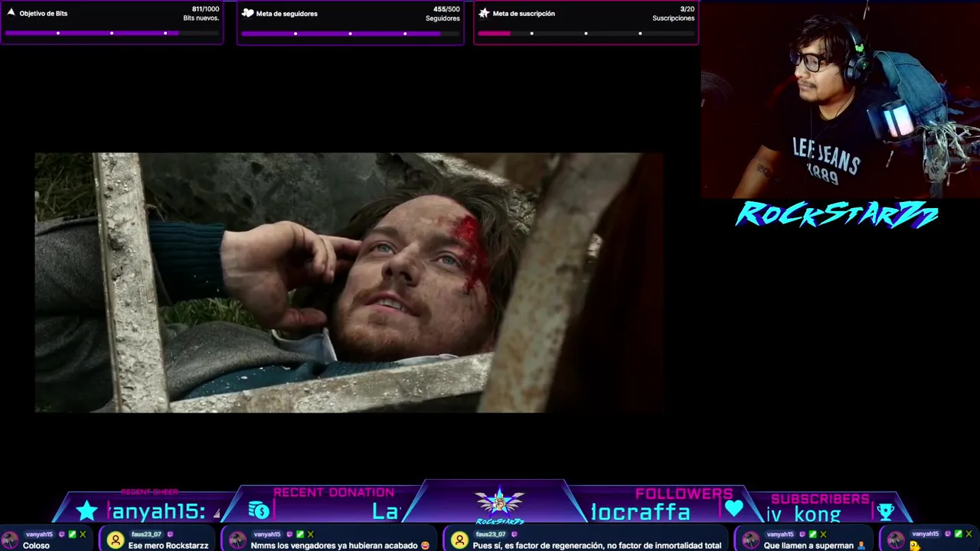The image size is (980, 551).
Task: Click the Meta de seguidores progress bar
Action: pyautogui.click(x=350, y=33)
